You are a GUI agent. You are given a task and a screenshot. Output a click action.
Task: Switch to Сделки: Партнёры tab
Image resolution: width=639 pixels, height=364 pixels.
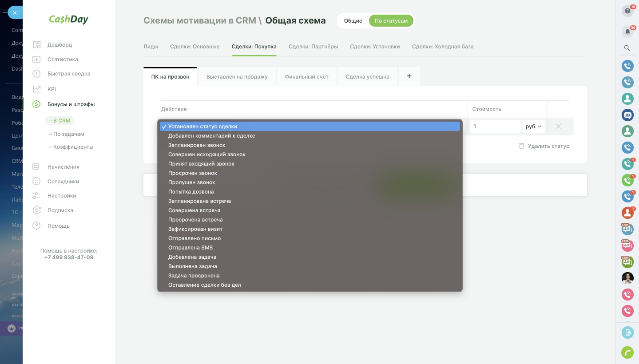(x=313, y=47)
